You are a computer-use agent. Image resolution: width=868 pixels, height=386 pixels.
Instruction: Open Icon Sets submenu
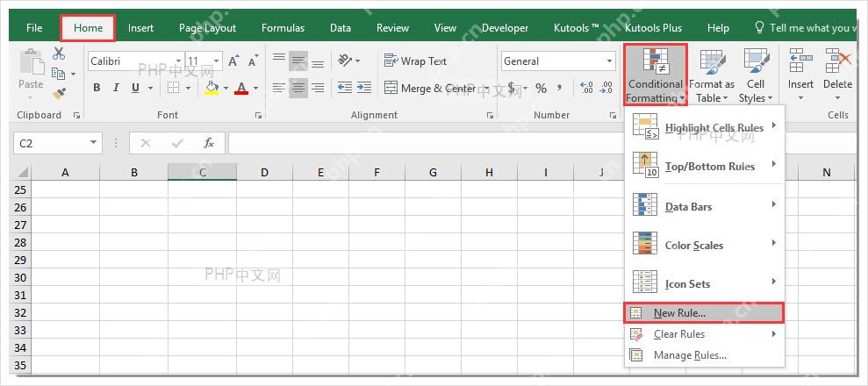pos(704,284)
